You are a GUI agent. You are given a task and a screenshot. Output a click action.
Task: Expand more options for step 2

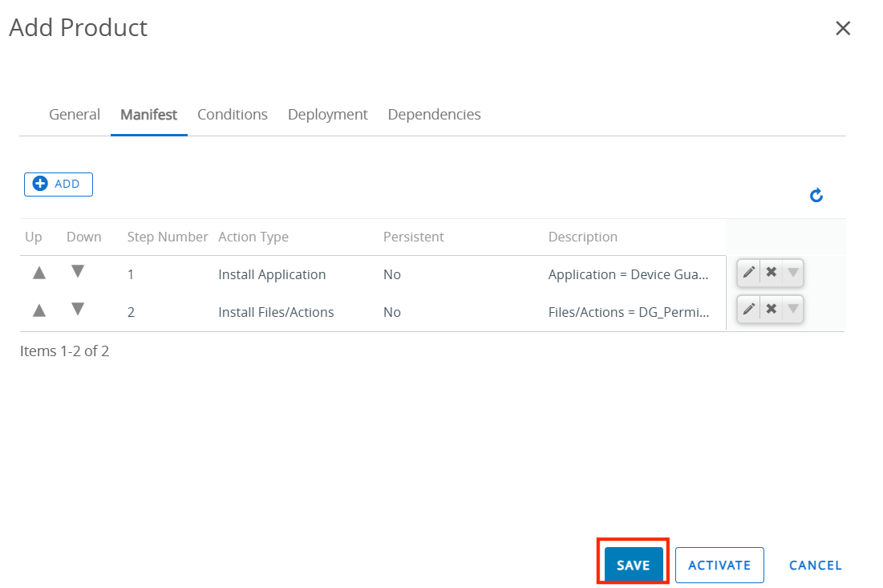click(792, 309)
